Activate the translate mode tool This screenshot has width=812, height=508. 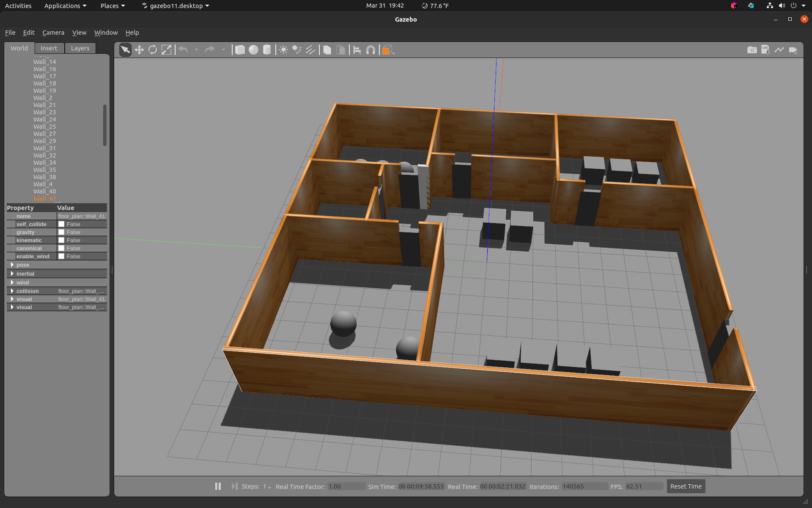(139, 50)
